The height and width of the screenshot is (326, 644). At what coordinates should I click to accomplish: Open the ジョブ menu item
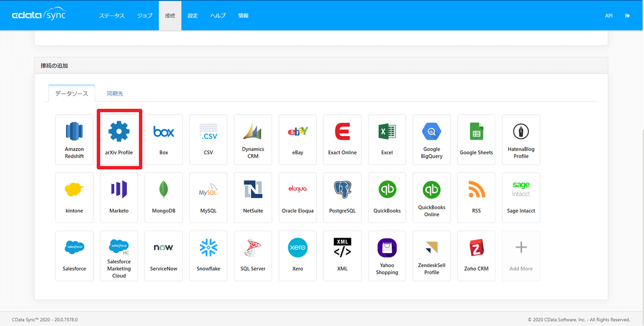[x=144, y=16]
